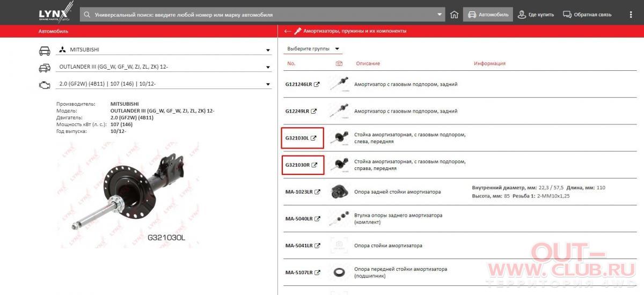Click description Стойка амортизаторная справа, передняя
The height and width of the screenshot is (295, 644).
pyautogui.click(x=410, y=165)
